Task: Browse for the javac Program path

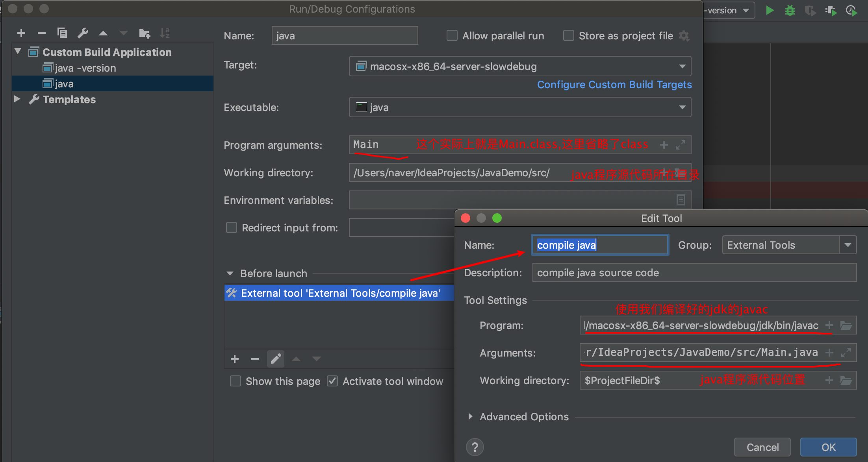Action: (846, 325)
